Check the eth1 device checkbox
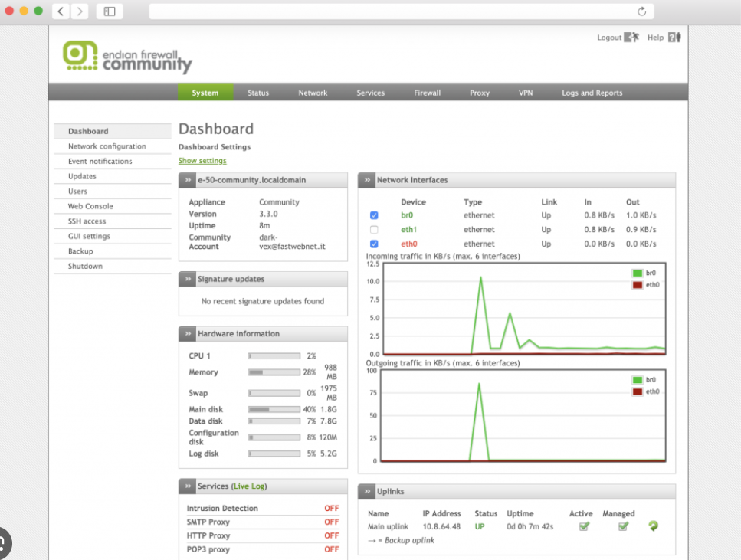Viewport: 741px width, 560px height. tap(373, 229)
